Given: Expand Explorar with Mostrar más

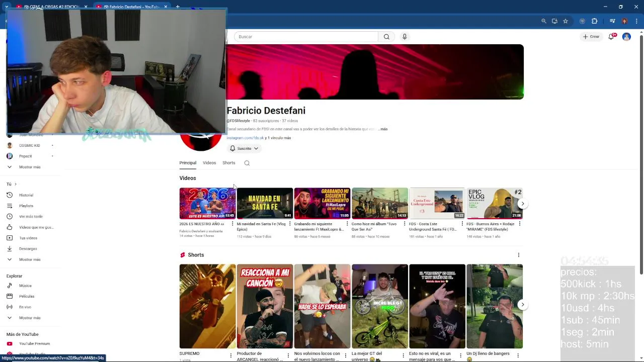Looking at the screenshot, I should coord(30,318).
